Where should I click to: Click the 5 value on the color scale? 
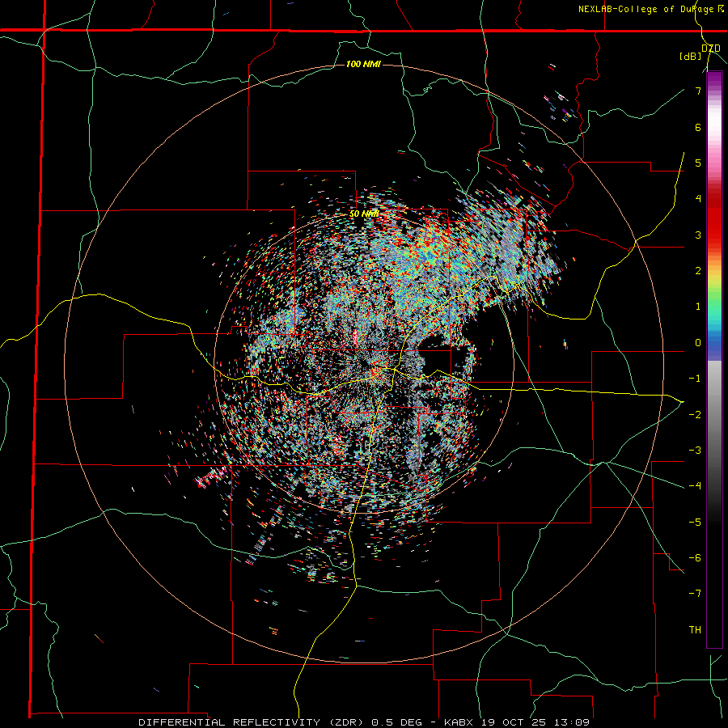(x=698, y=163)
